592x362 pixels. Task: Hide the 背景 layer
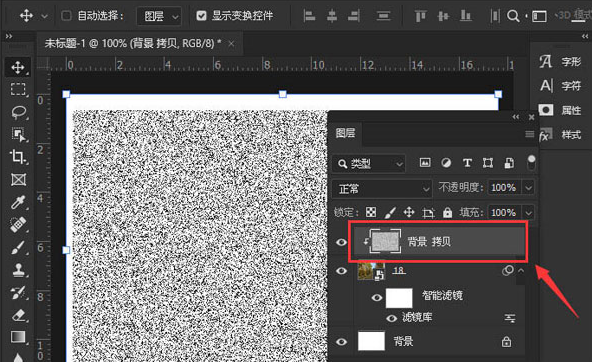341,342
